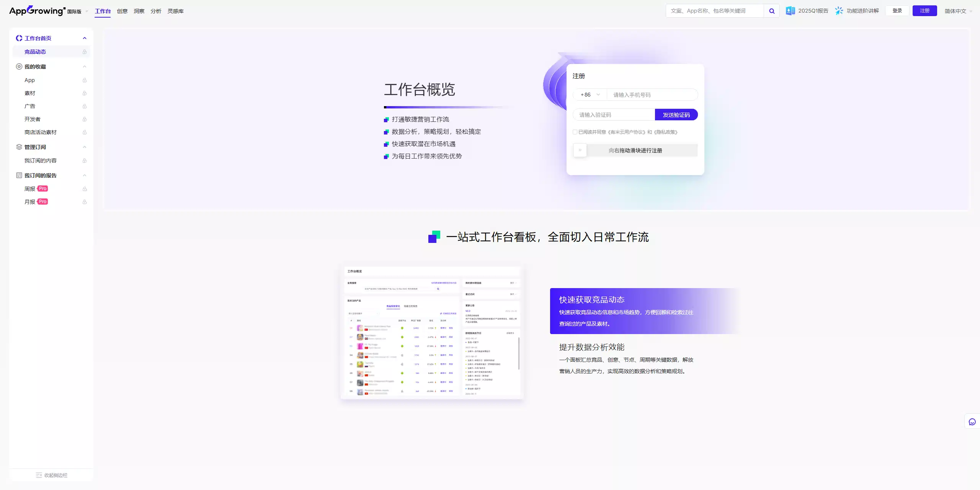The width and height of the screenshot is (980, 490).
Task: Click the 工作台首页 sidebar icon
Action: coord(19,38)
